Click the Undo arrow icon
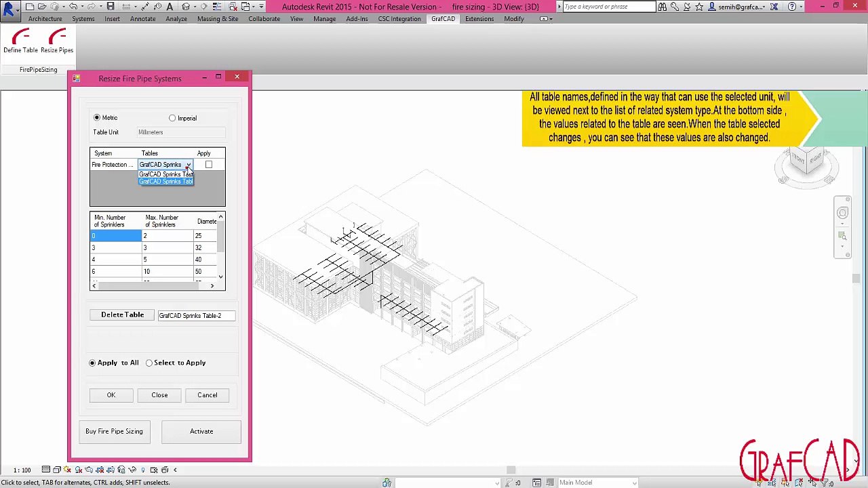 [73, 7]
